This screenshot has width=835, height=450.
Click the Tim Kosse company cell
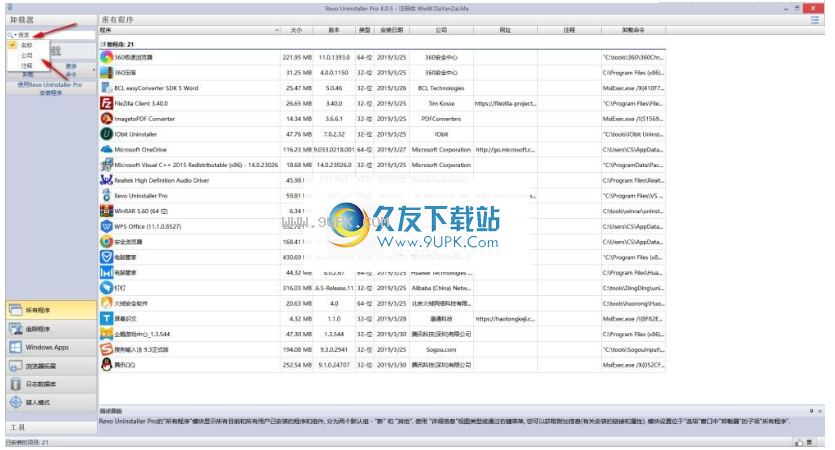click(441, 103)
